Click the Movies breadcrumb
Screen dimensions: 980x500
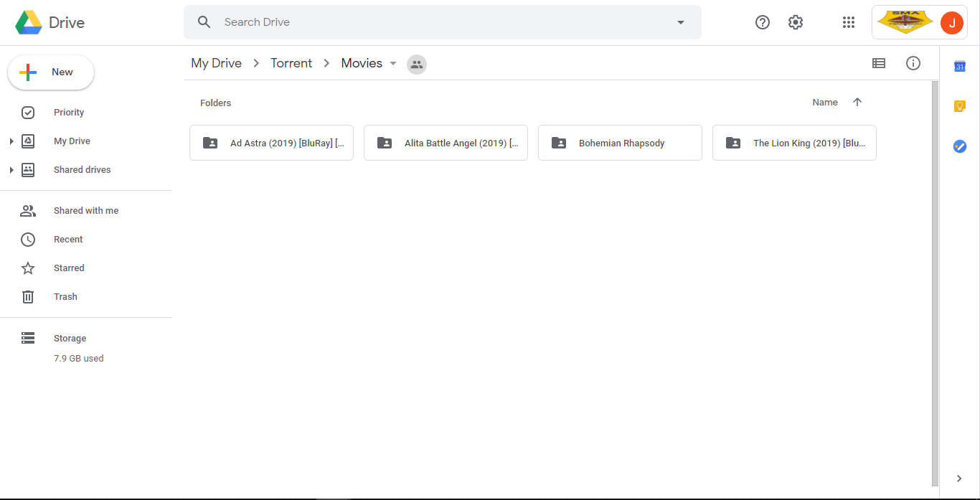pyautogui.click(x=362, y=63)
